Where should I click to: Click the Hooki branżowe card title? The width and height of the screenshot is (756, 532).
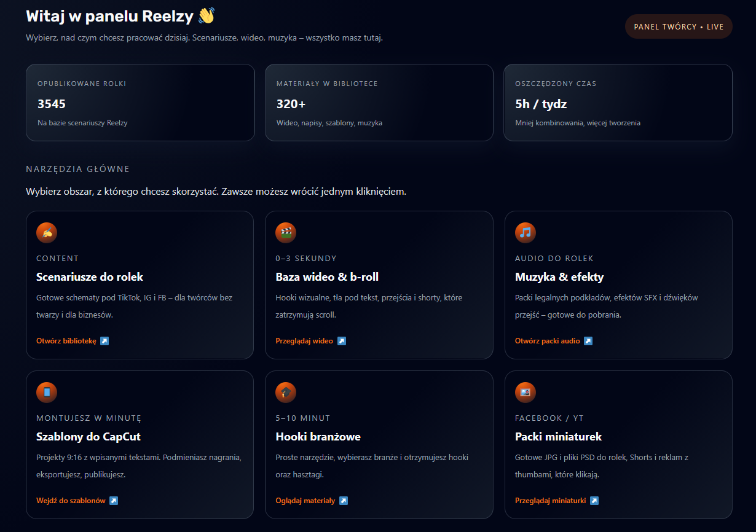click(318, 437)
